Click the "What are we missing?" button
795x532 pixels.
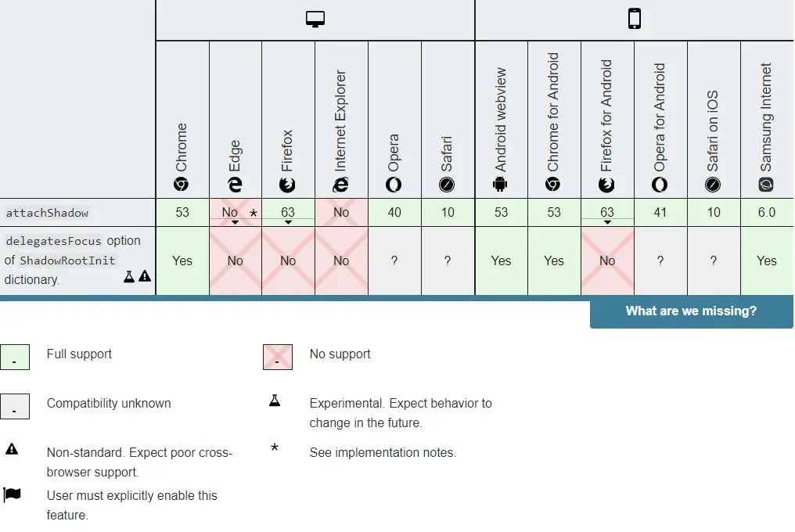pyautogui.click(x=691, y=311)
